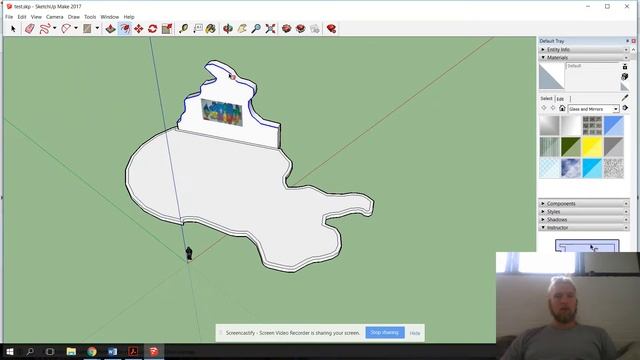Select the dark green material swatch
The height and width of the screenshot is (360, 640).
pyautogui.click(x=571, y=147)
